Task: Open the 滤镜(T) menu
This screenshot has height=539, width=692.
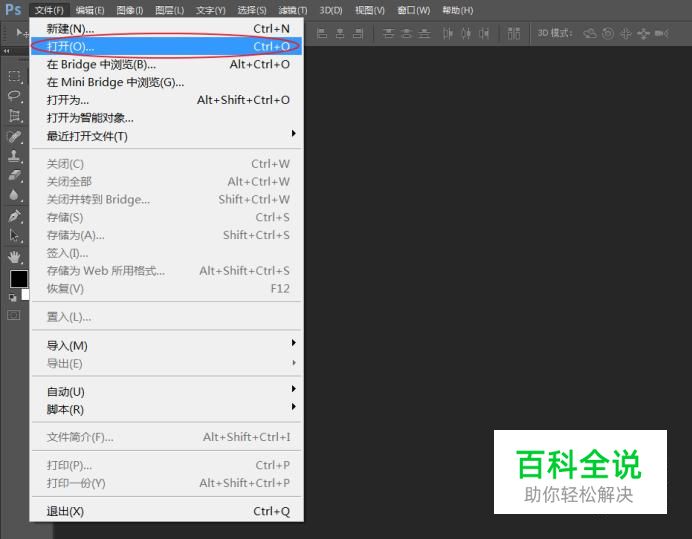Action: click(293, 10)
